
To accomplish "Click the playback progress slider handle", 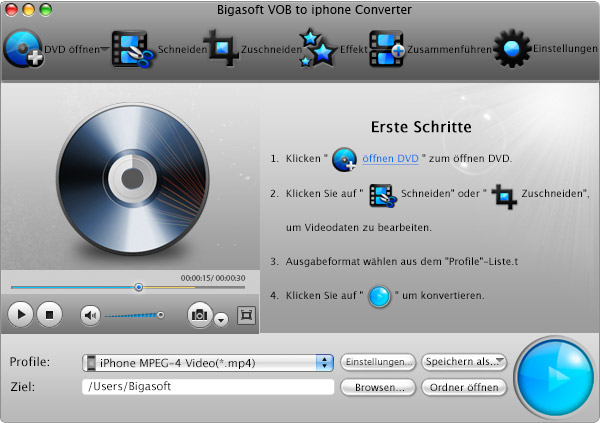I will pyautogui.click(x=139, y=287).
